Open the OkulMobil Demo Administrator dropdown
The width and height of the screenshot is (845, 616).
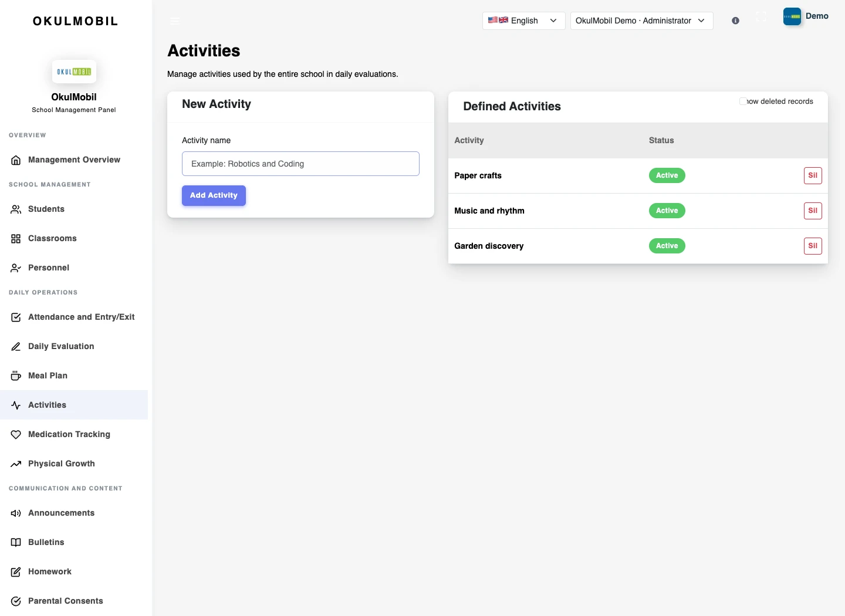pyautogui.click(x=641, y=21)
